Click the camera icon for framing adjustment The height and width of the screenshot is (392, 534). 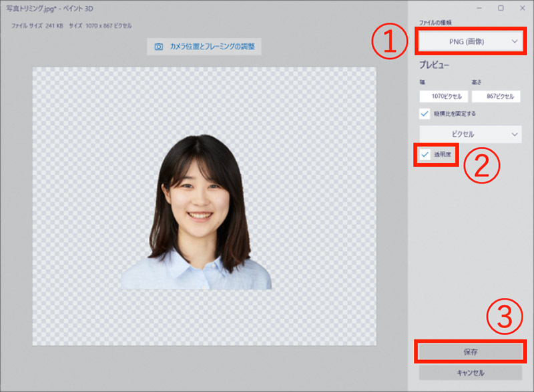tap(159, 47)
